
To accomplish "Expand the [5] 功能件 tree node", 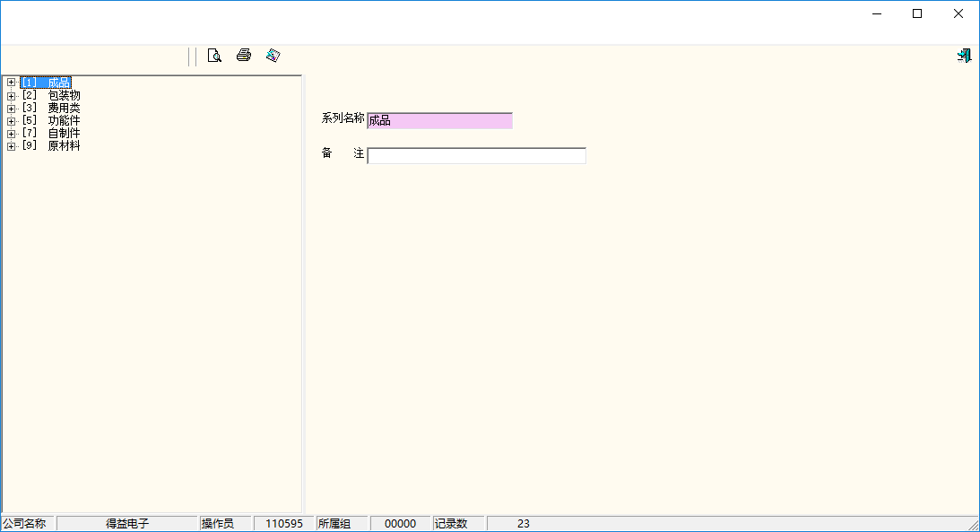I will pos(11,120).
